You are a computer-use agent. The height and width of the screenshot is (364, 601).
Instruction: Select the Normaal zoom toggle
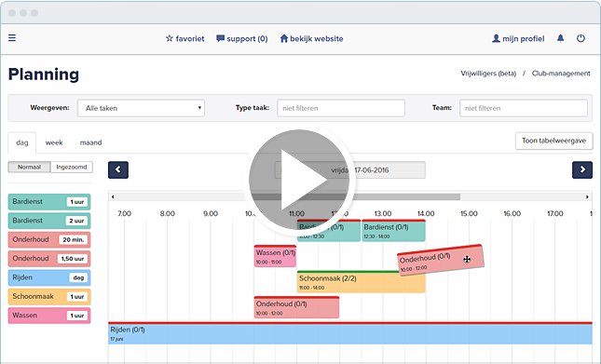pos(29,167)
